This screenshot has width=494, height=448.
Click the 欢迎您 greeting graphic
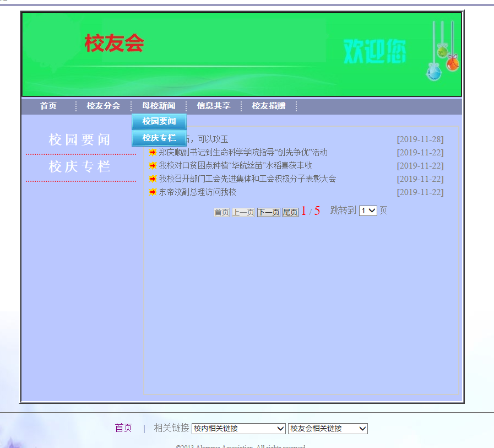coord(375,50)
